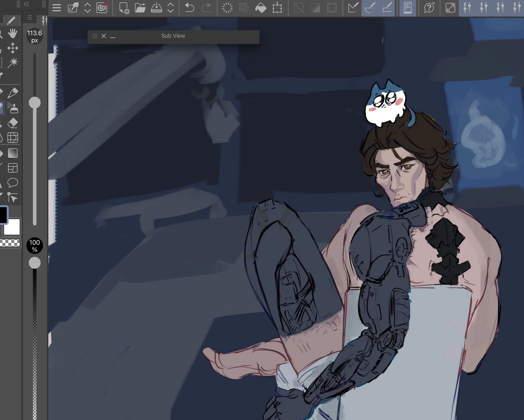Select the Hand move tool
Image resolution: width=524 pixels, height=420 pixels.
12,34
